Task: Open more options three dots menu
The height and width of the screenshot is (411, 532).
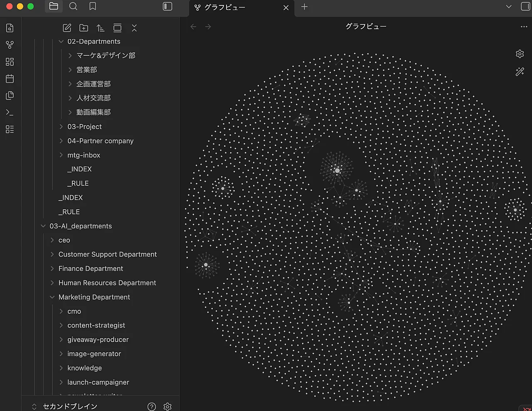Action: tap(524, 27)
